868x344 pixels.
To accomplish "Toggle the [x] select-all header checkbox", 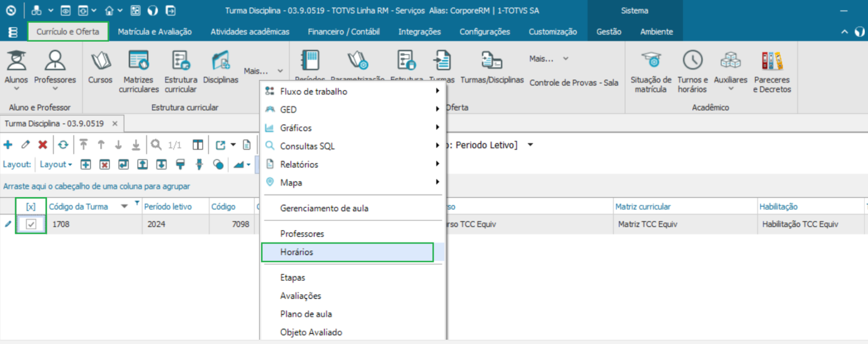I will [x=31, y=206].
